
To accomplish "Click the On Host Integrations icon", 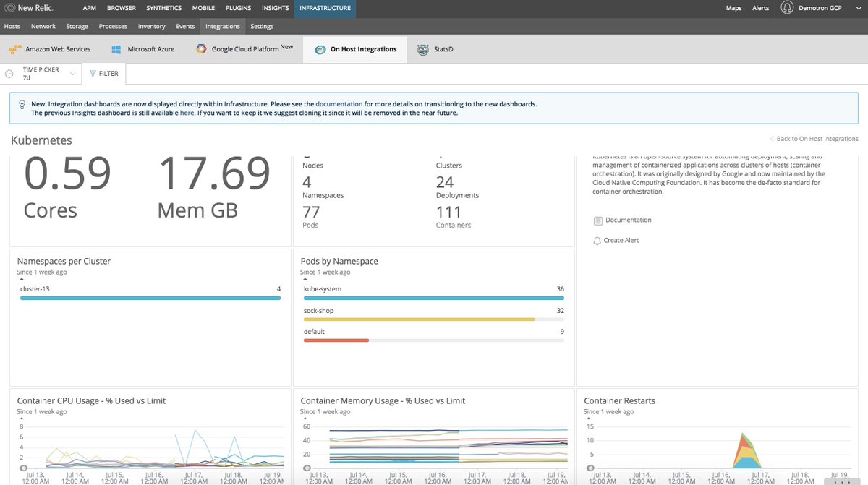I will pyautogui.click(x=319, y=49).
